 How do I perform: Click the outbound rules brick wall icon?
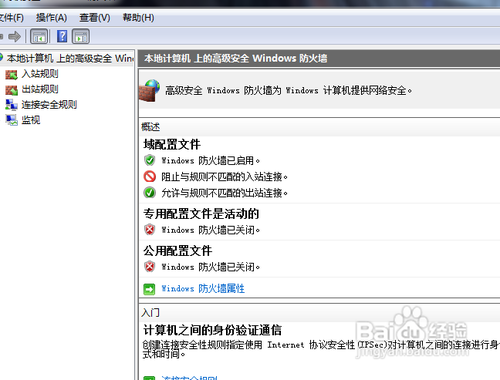coord(11,90)
